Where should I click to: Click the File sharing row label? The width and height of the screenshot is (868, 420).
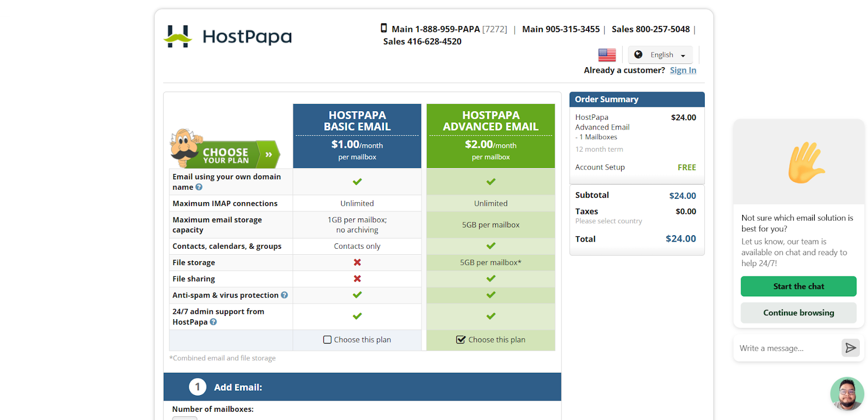point(194,279)
